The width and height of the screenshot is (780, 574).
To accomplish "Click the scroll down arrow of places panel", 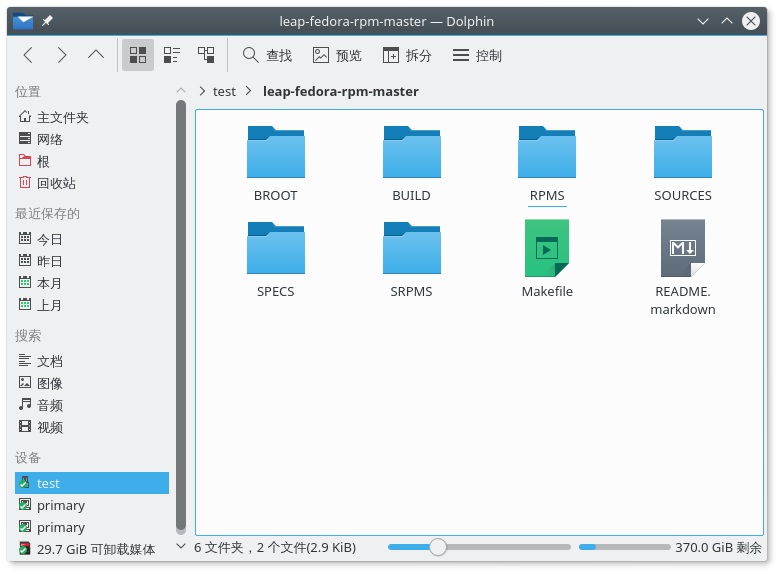I will click(181, 546).
